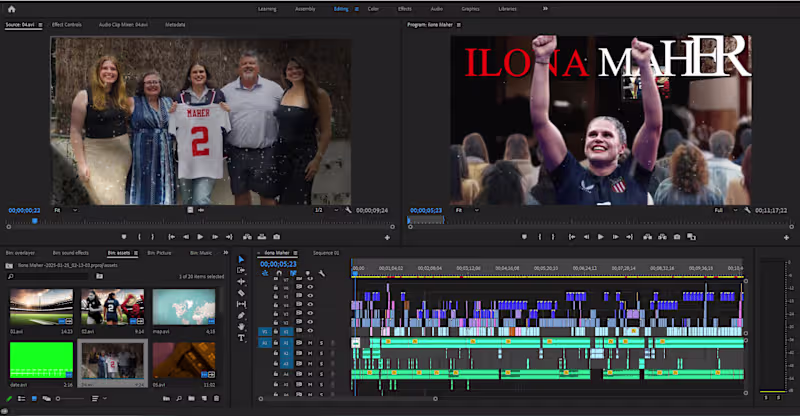Open Source playback resolution 1/2 dropdown
Screen dimensions: 800x416
click(327, 210)
